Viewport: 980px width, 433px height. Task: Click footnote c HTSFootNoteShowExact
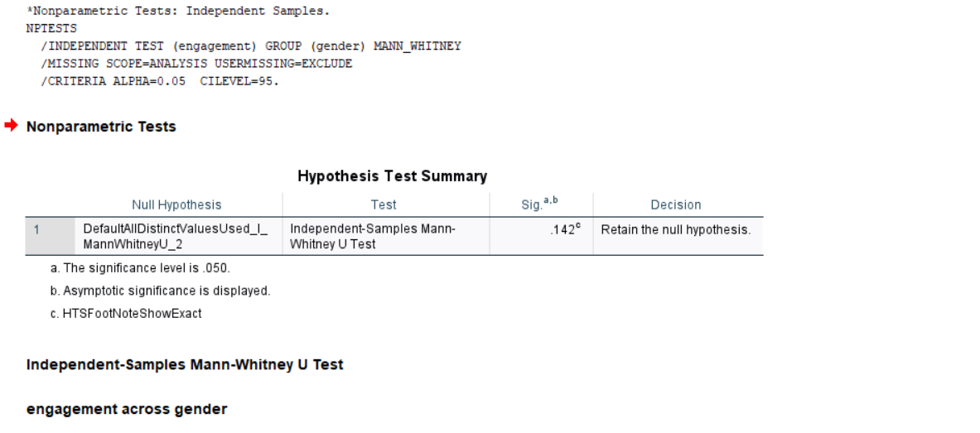pos(126,313)
